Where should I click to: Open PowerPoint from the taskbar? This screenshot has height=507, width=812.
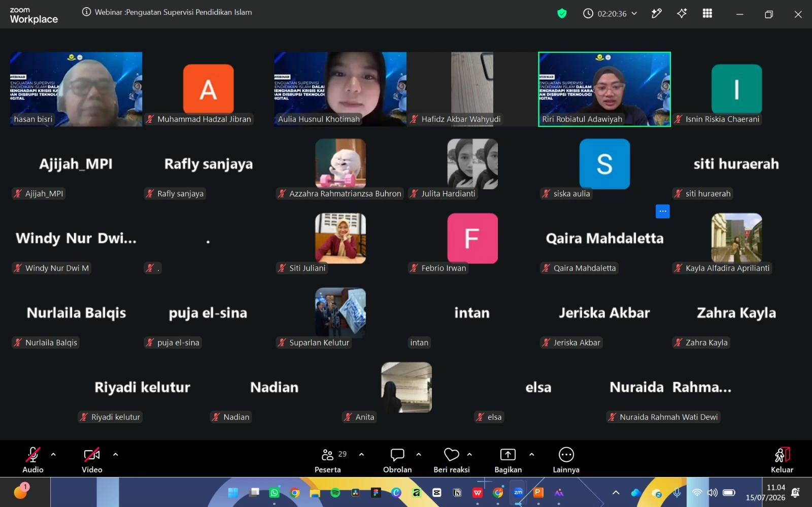point(538,492)
